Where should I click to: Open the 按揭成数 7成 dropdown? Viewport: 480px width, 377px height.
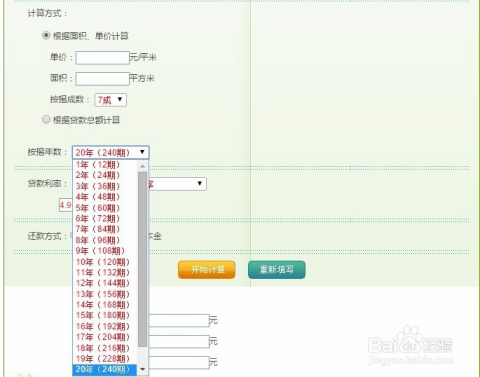click(111, 100)
